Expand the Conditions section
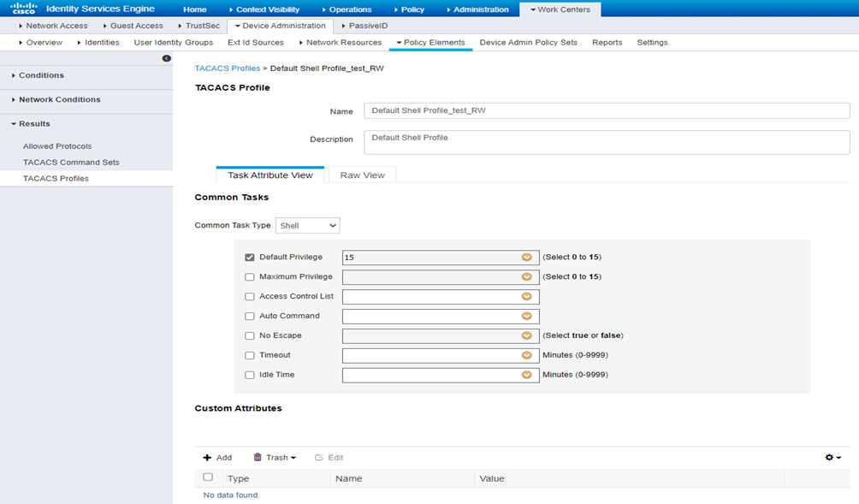The width and height of the screenshot is (859, 504). [x=41, y=75]
